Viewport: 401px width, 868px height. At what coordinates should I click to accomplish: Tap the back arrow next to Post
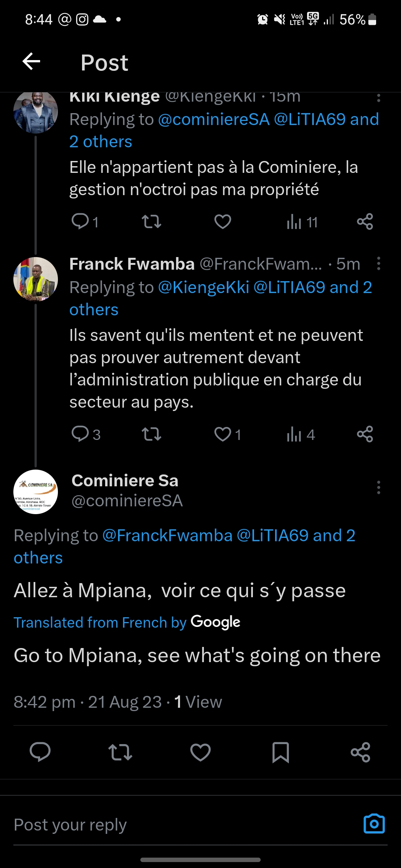pyautogui.click(x=32, y=62)
